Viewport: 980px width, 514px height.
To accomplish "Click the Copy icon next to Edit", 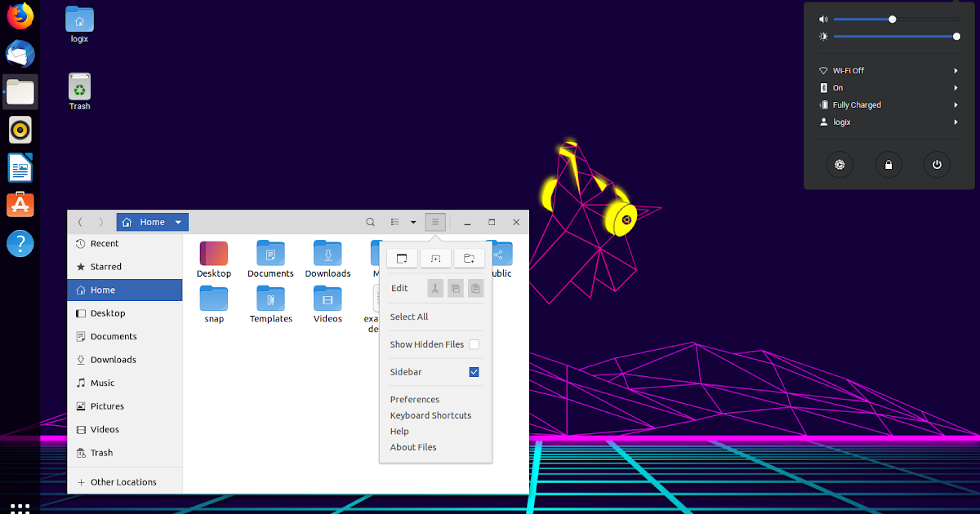I will pos(456,288).
